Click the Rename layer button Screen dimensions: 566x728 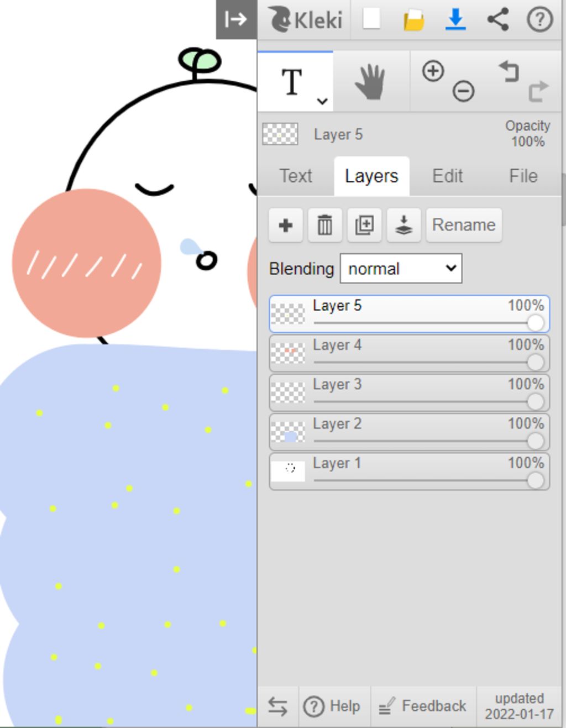click(x=464, y=225)
